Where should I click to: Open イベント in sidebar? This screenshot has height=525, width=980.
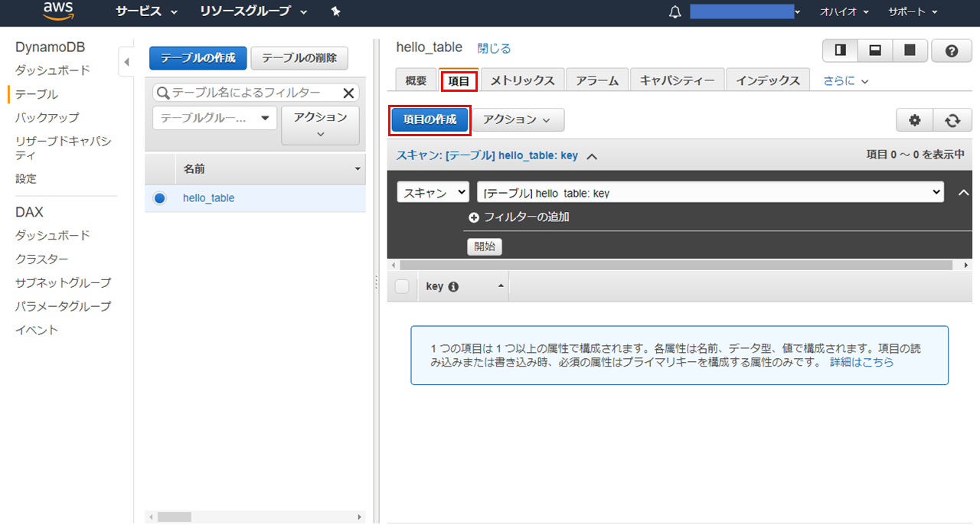37,331
